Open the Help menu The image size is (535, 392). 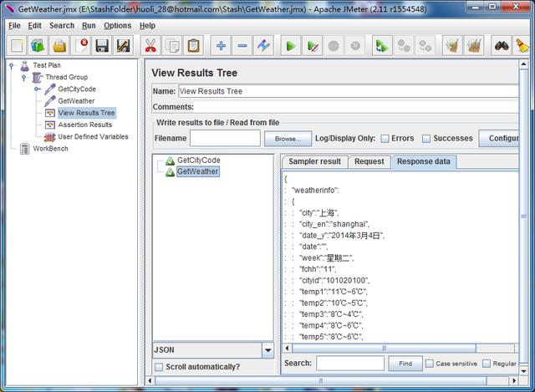click(147, 26)
